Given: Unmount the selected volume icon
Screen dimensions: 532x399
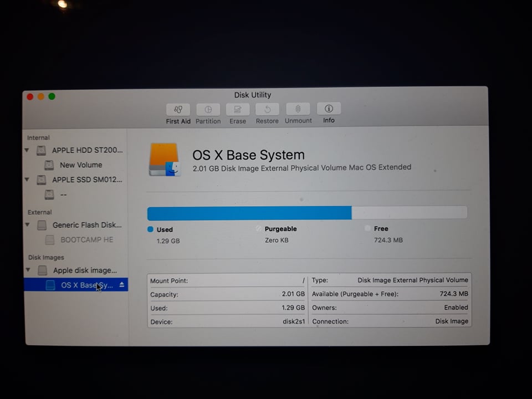Looking at the screenshot, I should (298, 109).
